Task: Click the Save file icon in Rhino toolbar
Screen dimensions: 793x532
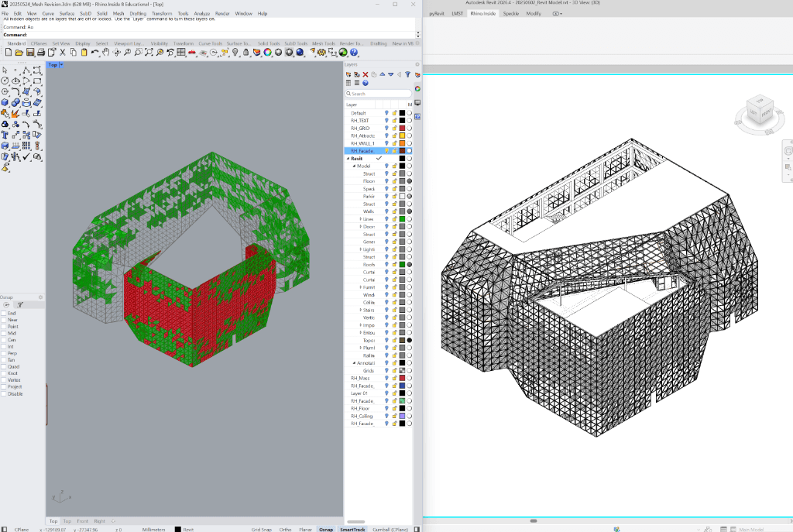Action: point(30,53)
